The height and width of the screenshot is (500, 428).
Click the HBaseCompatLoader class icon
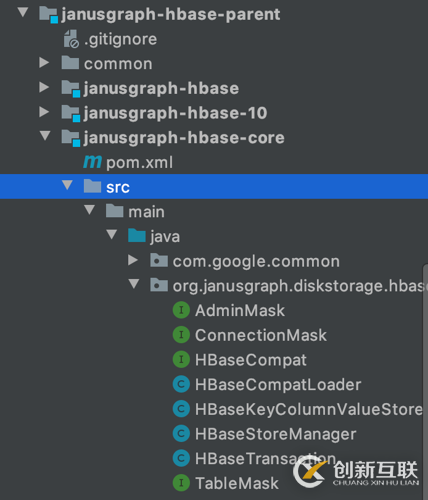pyautogui.click(x=181, y=384)
